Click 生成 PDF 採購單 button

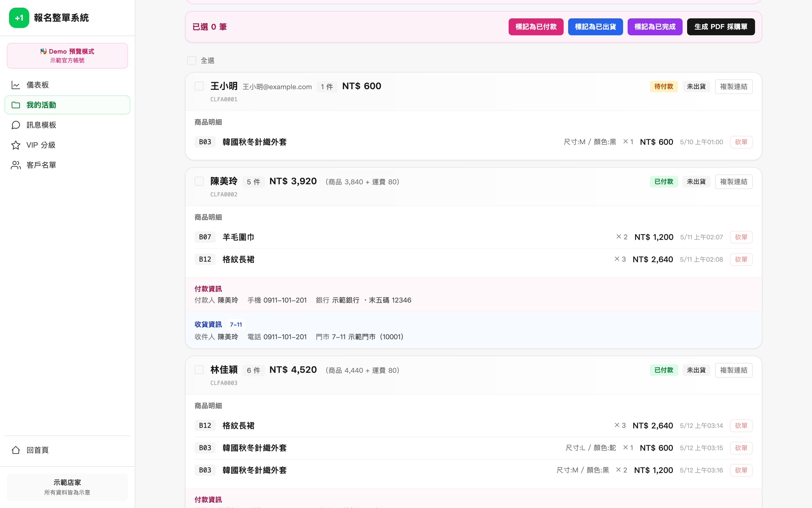coord(721,27)
